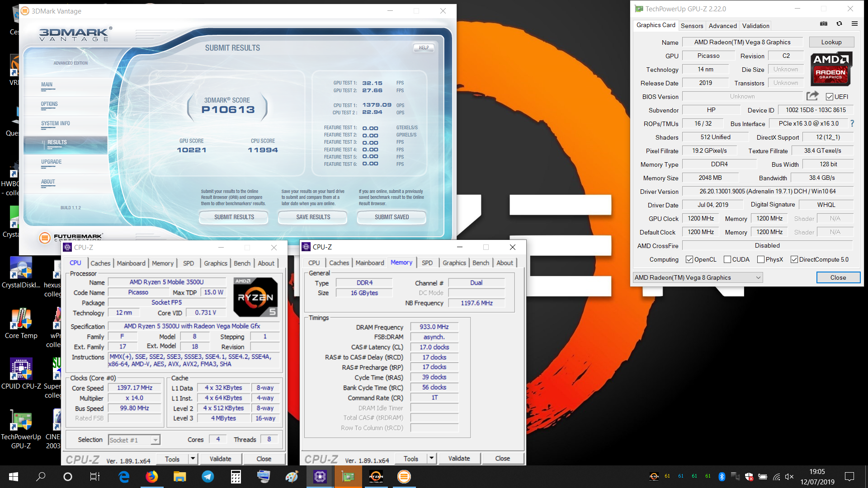Click the GPU-Z screenshot camera icon
The height and width of the screenshot is (488, 868).
tap(824, 24)
